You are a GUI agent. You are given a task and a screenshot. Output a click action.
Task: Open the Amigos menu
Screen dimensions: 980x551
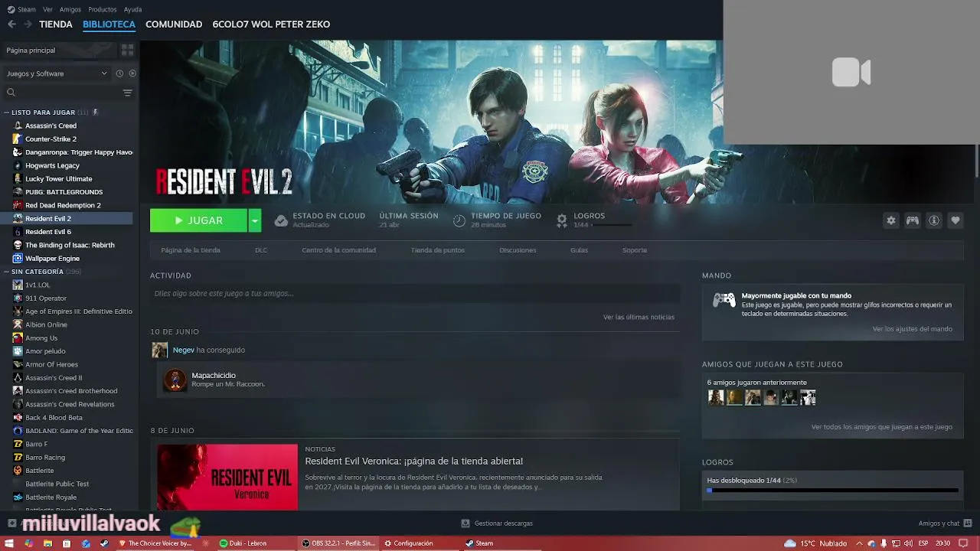70,9
